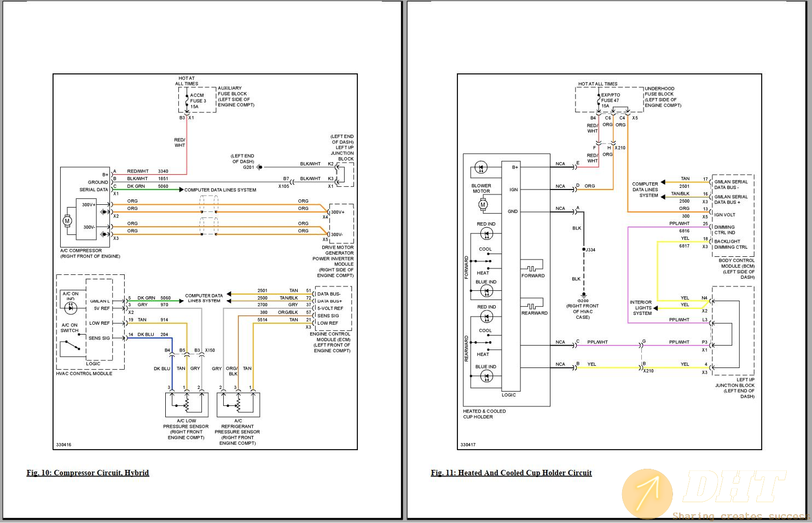Viewport: 812px width, 523px height.
Task: Click the G200 ground symbol
Action: point(583,296)
